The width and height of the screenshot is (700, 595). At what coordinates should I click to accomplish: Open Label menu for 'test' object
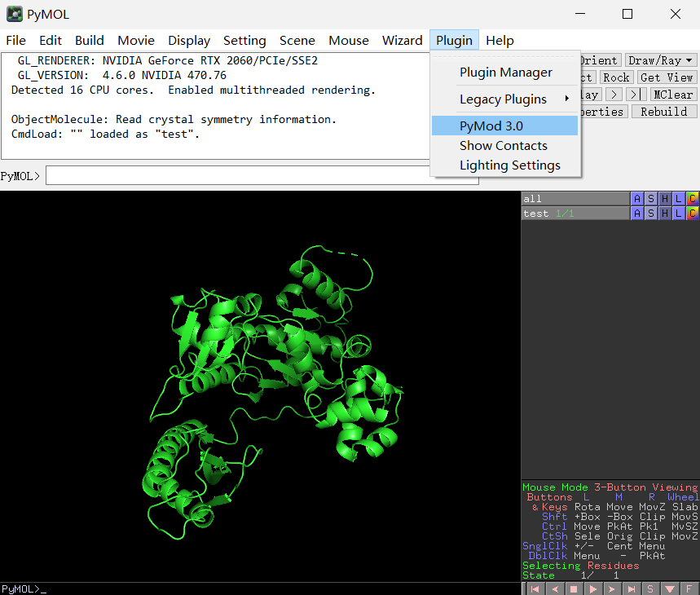point(679,214)
